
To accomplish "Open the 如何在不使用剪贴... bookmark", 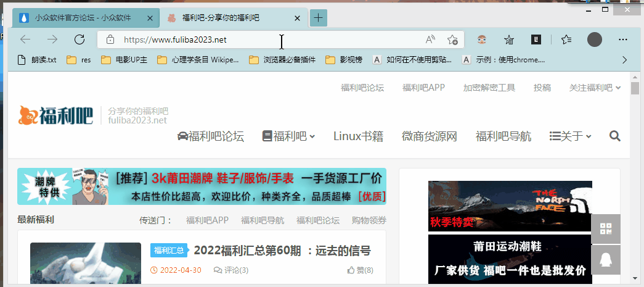I will click(x=412, y=60).
